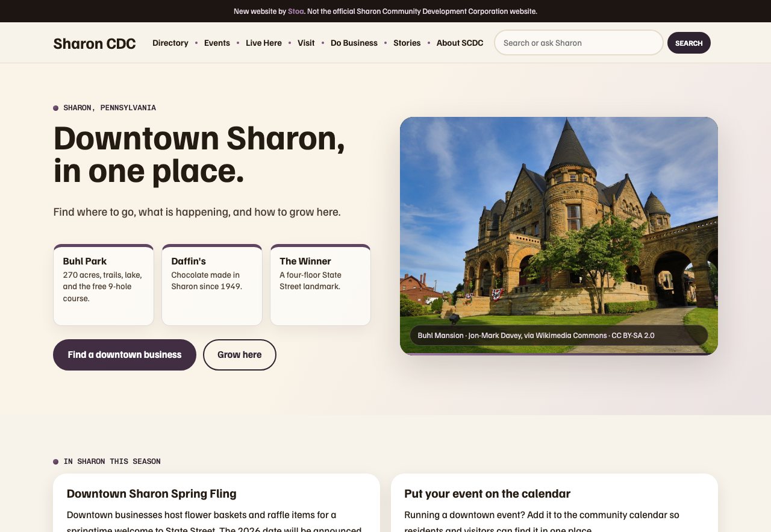
Task: Open the Downtown Sharon Spring Fling card
Action: [216, 503]
